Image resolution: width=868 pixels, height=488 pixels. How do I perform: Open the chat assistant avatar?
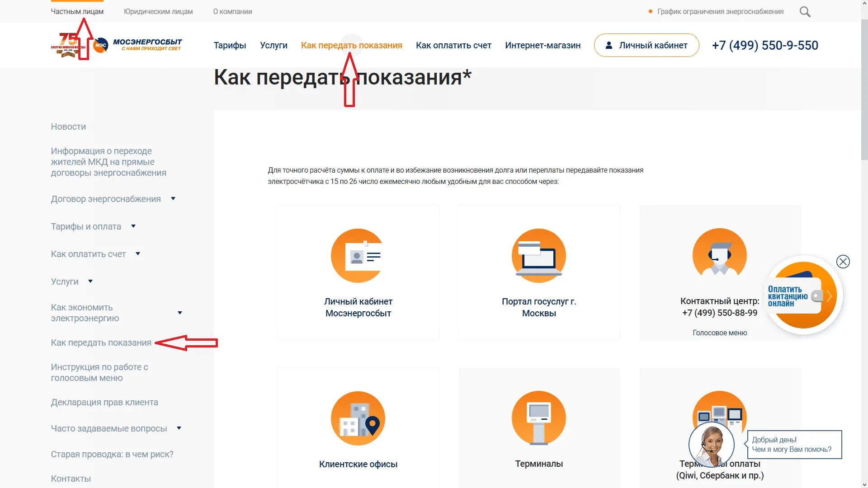pyautogui.click(x=712, y=445)
